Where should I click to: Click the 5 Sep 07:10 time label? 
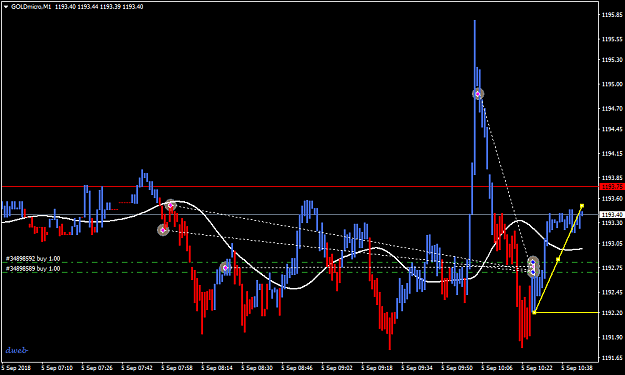(57, 368)
